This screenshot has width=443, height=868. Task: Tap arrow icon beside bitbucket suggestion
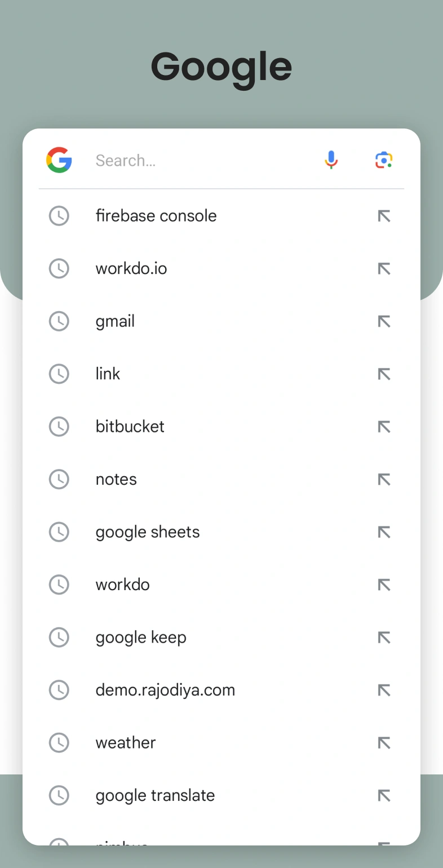(x=384, y=427)
